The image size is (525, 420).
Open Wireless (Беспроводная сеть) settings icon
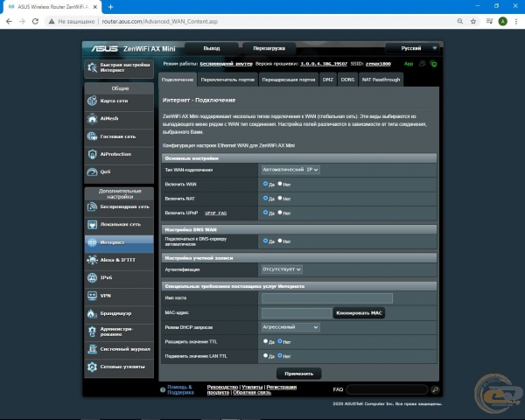coord(92,206)
